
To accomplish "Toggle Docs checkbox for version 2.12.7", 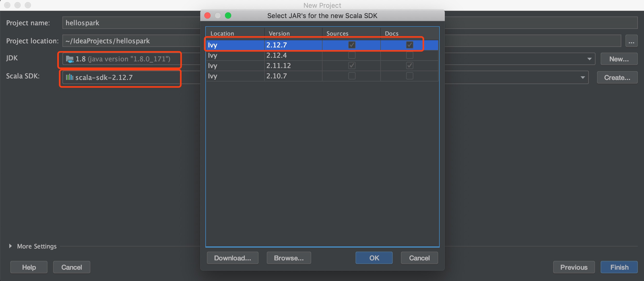I will pyautogui.click(x=409, y=45).
